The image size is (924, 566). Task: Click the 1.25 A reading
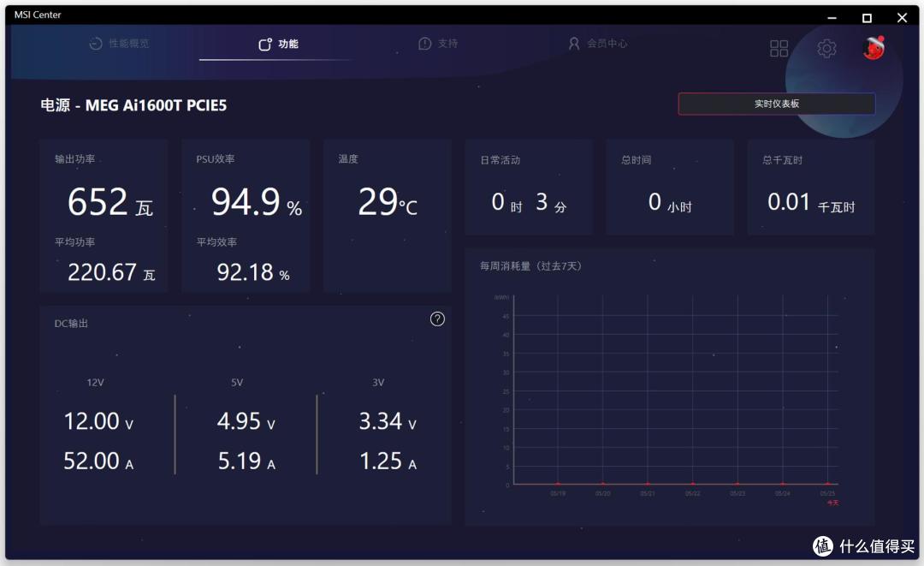(388, 461)
